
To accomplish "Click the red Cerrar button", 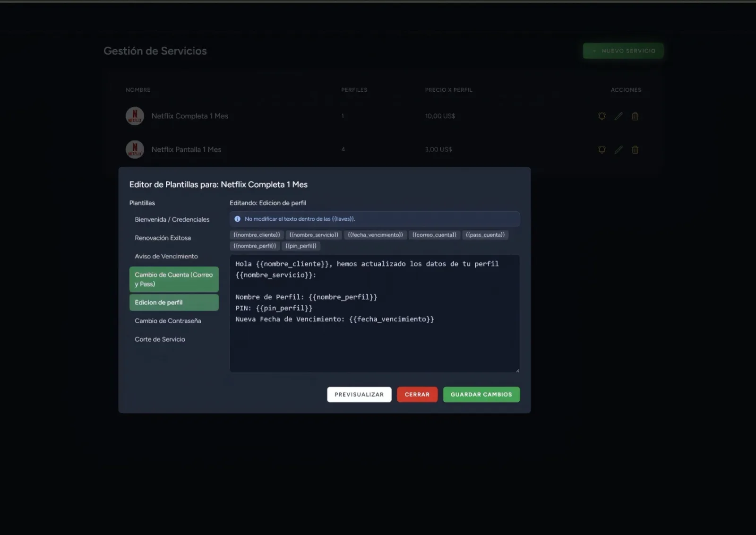I will 417,395.
